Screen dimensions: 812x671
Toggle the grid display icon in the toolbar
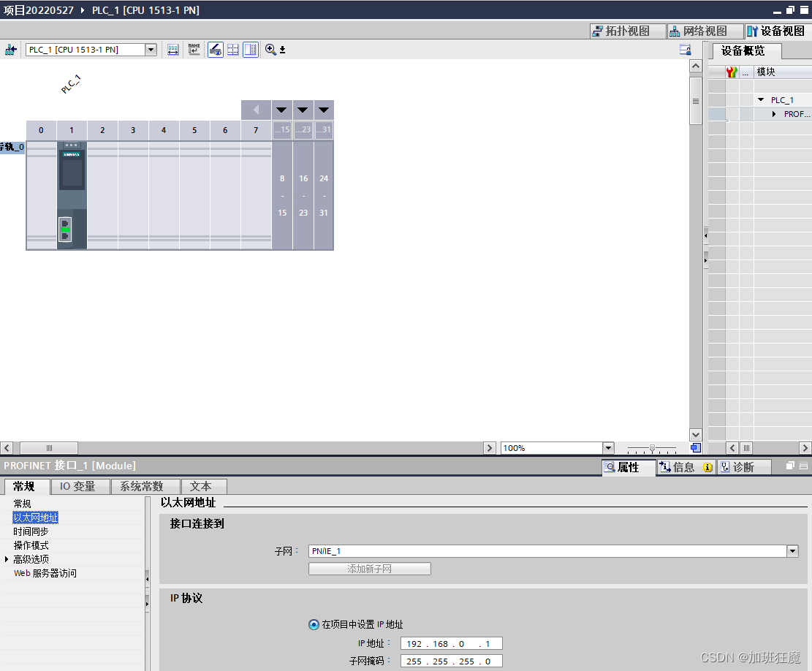click(x=233, y=49)
